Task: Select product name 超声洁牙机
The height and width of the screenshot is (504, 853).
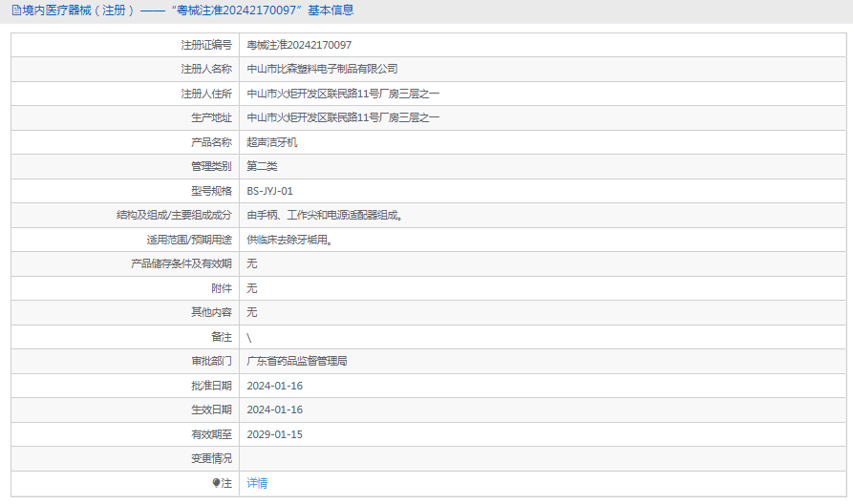Action: [272, 142]
